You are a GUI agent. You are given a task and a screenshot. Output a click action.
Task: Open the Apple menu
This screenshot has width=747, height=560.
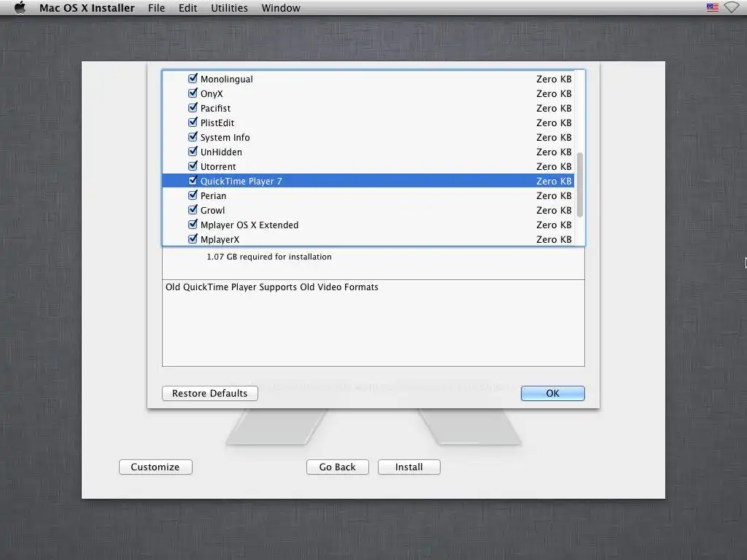coord(20,7)
